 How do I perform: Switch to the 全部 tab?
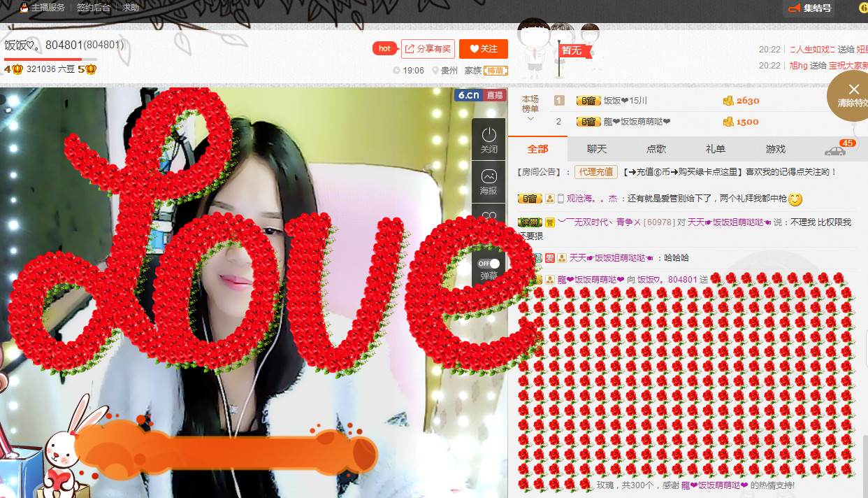pos(538,149)
